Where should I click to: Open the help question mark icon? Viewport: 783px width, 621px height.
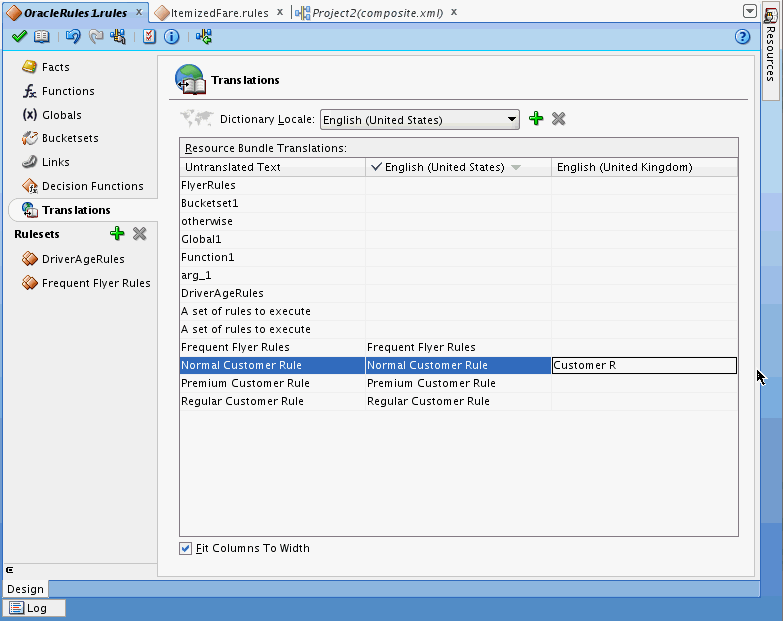(x=743, y=36)
